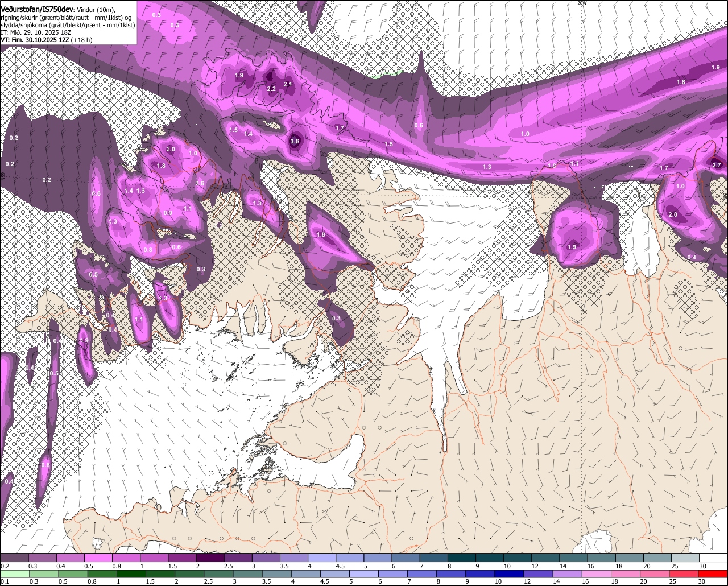This screenshot has height=586, width=728.
Task: Pick the bottom legend row swatch starting at 2.5
Action: [218, 573]
